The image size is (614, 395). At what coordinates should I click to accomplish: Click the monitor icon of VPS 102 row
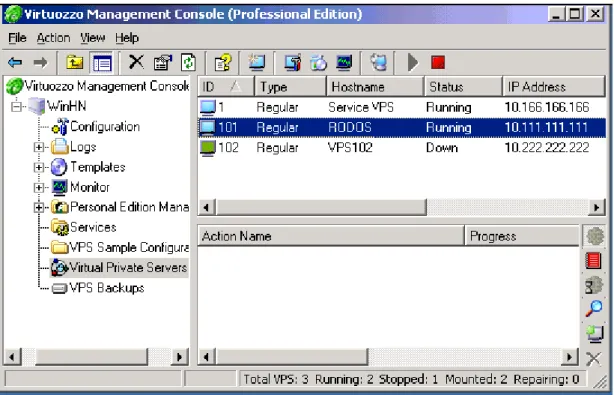[208, 148]
